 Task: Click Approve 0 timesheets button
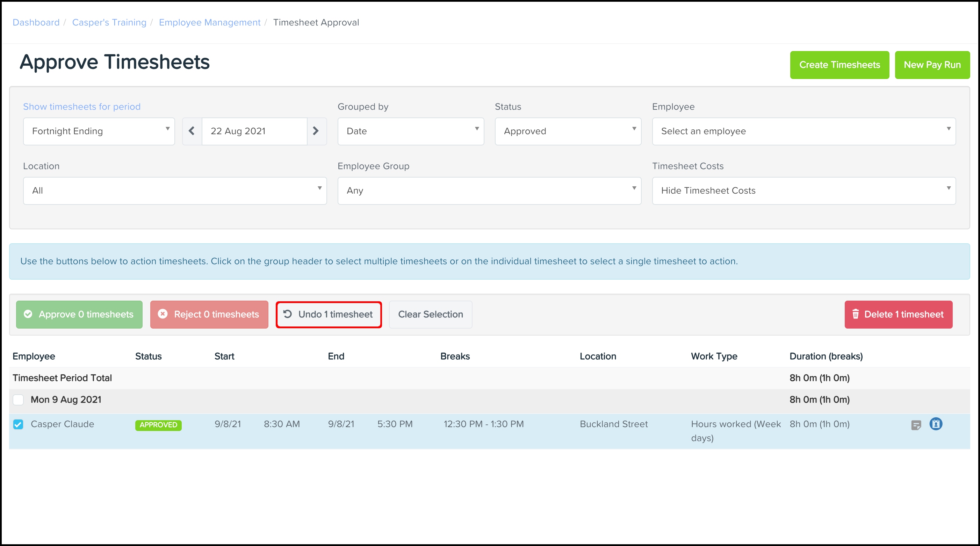[x=79, y=314]
